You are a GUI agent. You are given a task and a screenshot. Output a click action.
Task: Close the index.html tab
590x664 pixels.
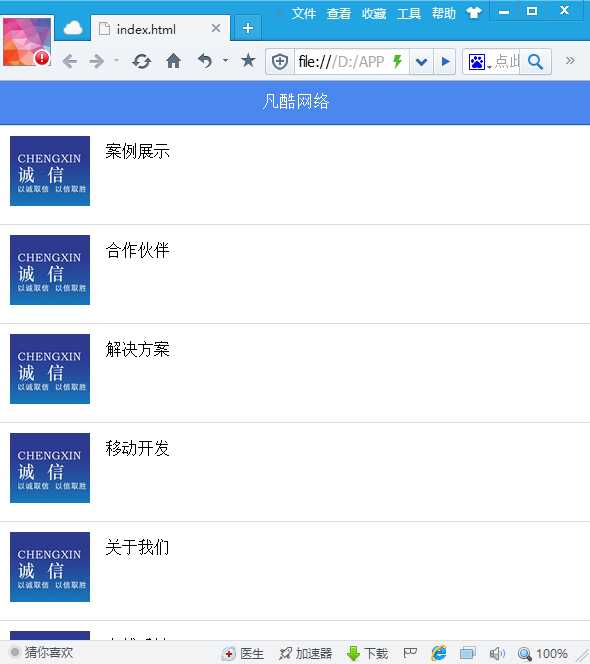pyautogui.click(x=216, y=28)
